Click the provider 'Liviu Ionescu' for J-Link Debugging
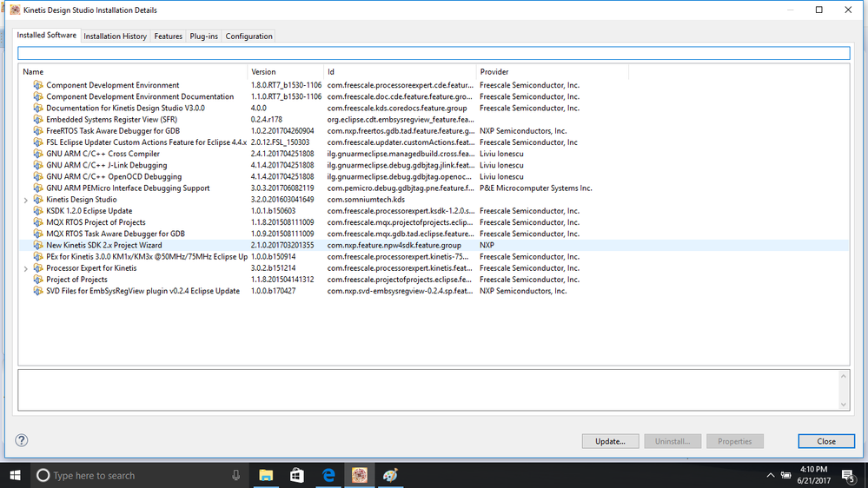 (501, 166)
